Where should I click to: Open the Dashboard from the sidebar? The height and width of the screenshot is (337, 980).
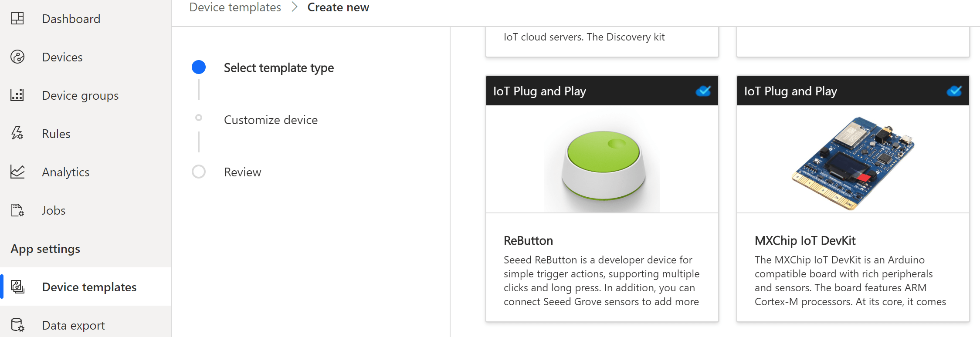(x=17, y=18)
